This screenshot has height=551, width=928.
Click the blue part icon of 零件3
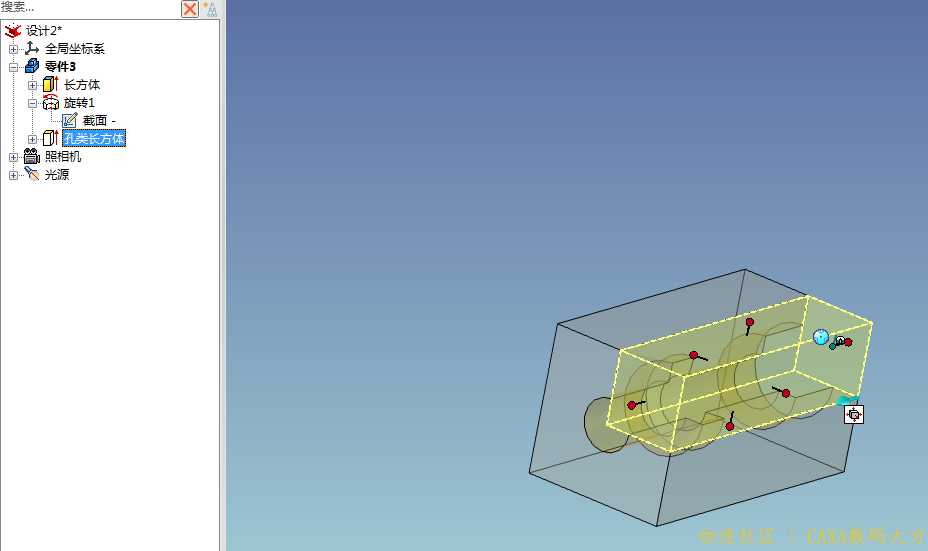click(x=32, y=66)
